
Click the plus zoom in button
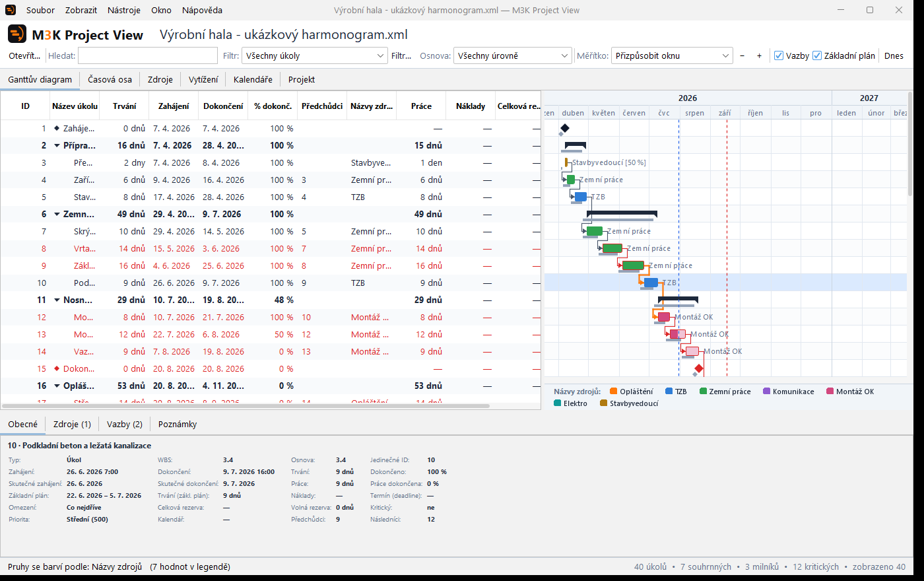(x=760, y=55)
